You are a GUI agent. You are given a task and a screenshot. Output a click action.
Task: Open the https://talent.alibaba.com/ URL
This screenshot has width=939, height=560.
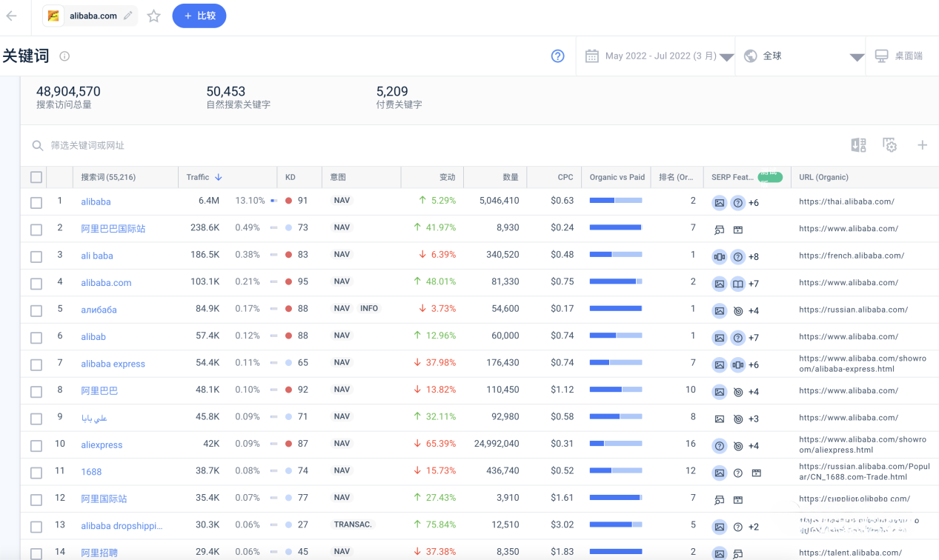(850, 553)
